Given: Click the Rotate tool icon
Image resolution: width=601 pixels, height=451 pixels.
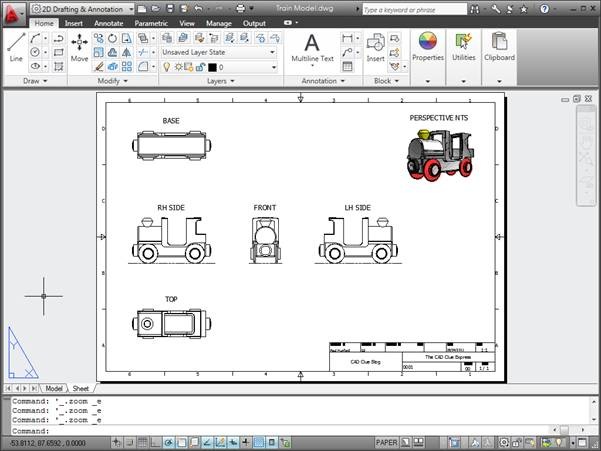Looking at the screenshot, I should click(x=112, y=38).
